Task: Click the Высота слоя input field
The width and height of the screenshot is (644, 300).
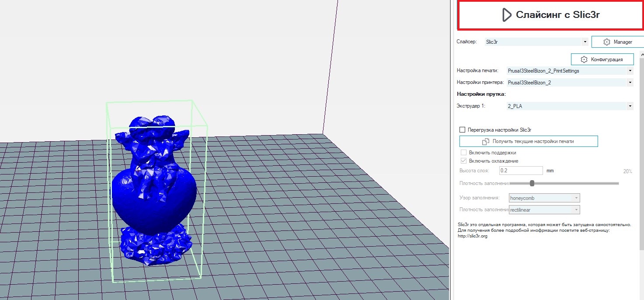Action: 520,171
